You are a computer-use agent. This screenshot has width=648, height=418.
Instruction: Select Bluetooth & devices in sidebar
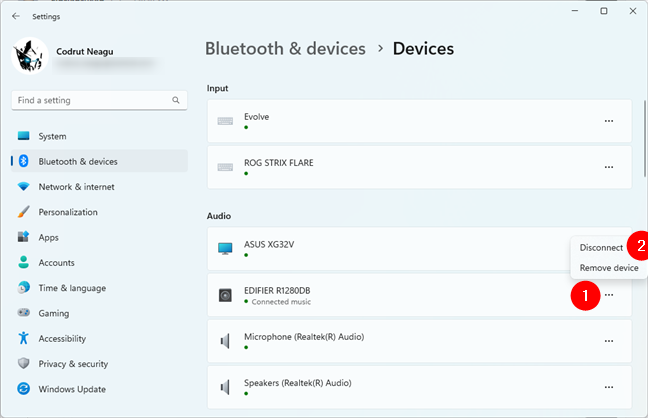[99, 161]
